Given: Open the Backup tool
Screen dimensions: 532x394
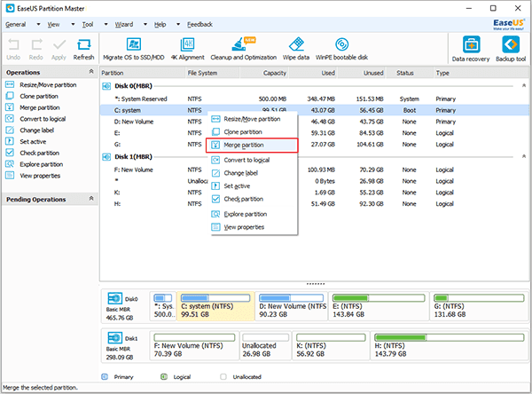Looking at the screenshot, I should [511, 48].
